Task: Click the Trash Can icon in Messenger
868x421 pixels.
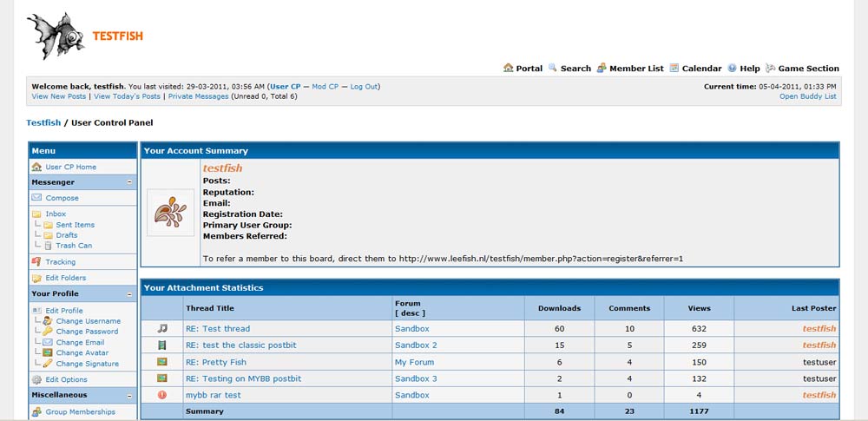Action: coord(49,246)
